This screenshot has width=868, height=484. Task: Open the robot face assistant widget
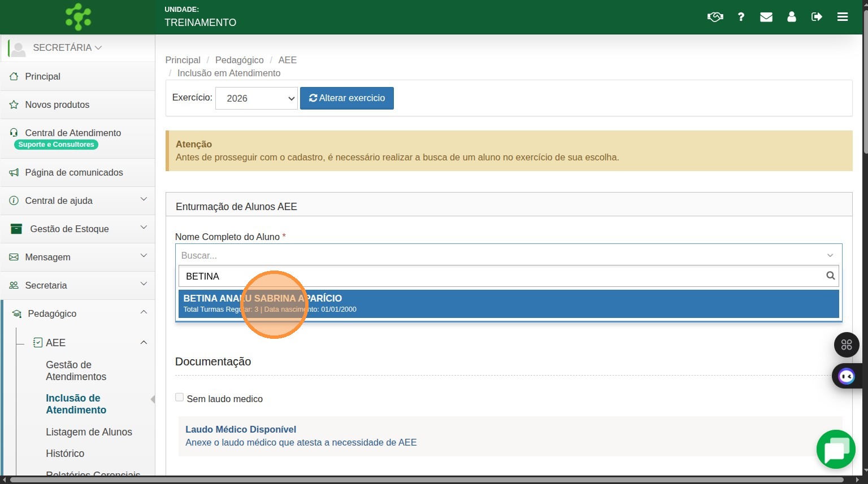[847, 376]
